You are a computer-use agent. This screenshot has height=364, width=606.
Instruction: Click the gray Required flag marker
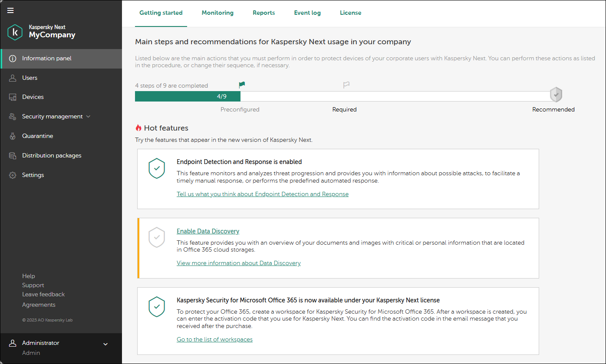coord(346,85)
